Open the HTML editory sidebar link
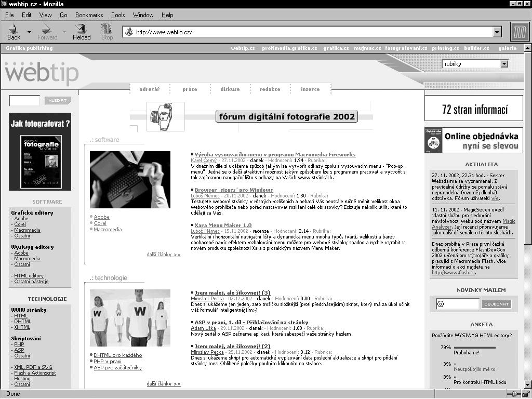 pos(29,276)
